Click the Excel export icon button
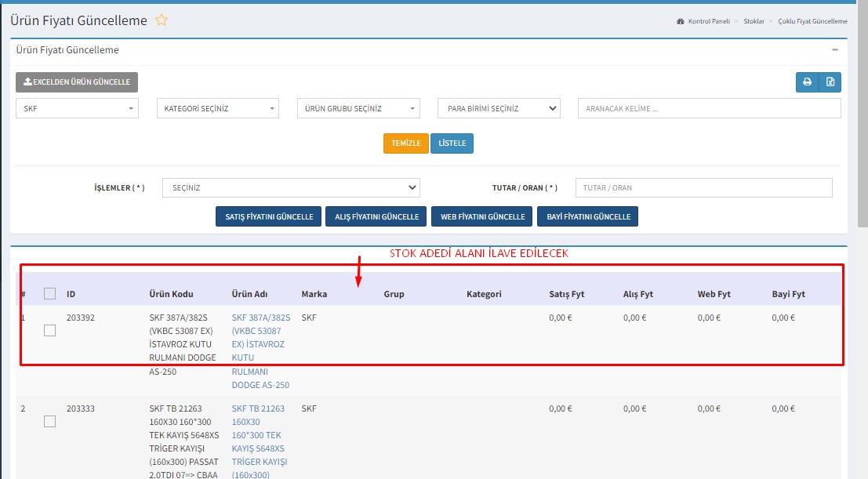 point(830,82)
